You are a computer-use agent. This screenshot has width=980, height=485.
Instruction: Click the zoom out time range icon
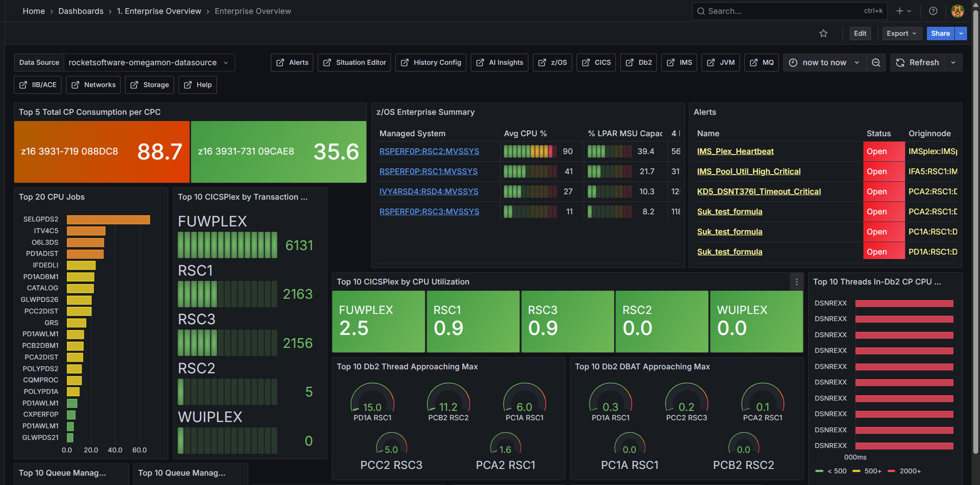tap(876, 63)
